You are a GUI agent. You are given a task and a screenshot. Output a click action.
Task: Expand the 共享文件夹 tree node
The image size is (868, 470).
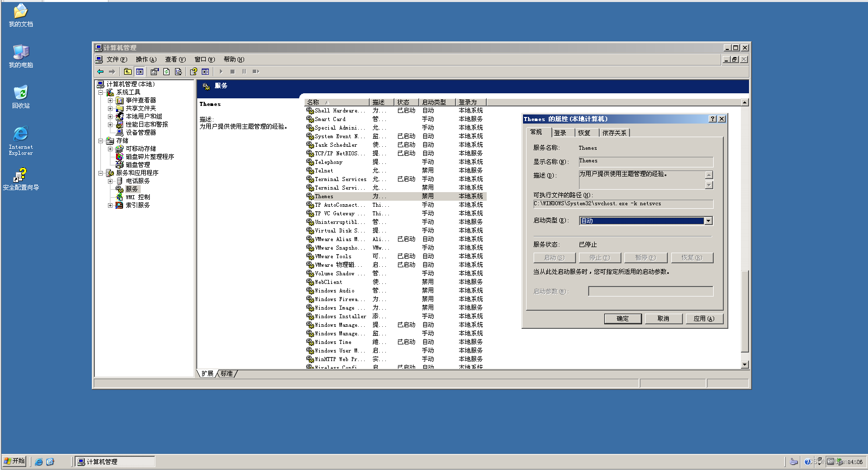[110, 108]
